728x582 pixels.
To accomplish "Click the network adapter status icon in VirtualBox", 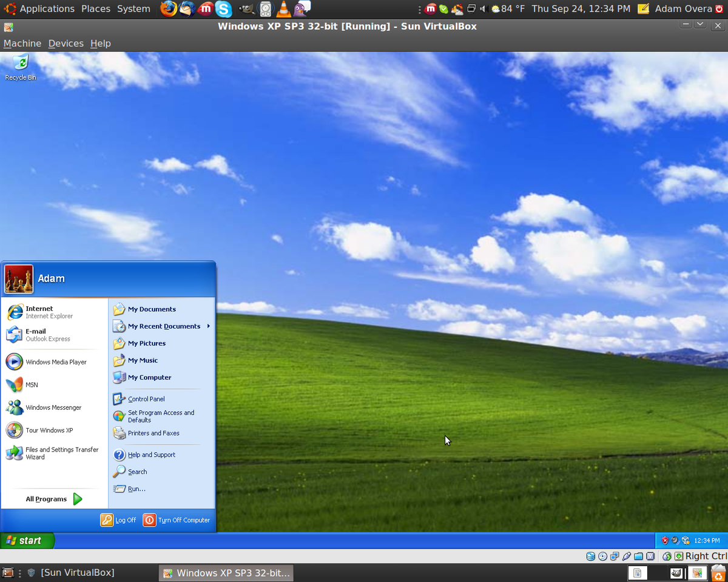I will pos(614,556).
